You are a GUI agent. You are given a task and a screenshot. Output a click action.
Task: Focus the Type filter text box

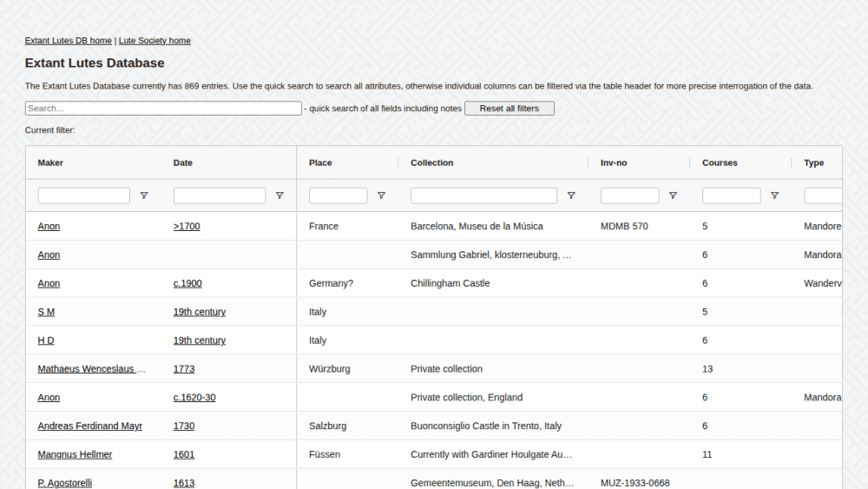tap(823, 195)
